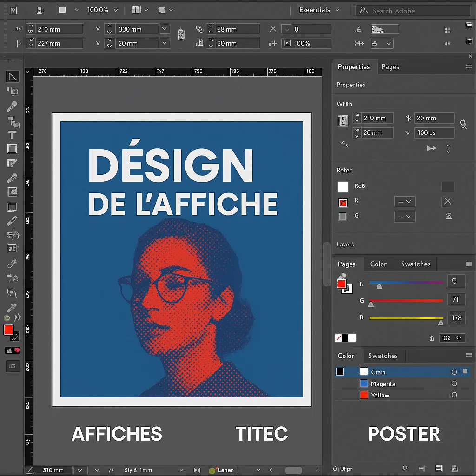Click the Layers section label

click(345, 245)
